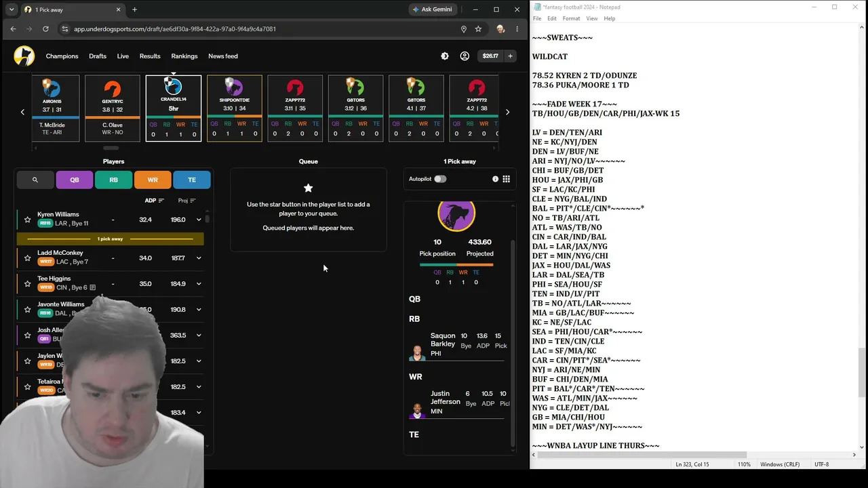
Task: Star the Tetairoa WR20 row for queue
Action: (x=27, y=387)
